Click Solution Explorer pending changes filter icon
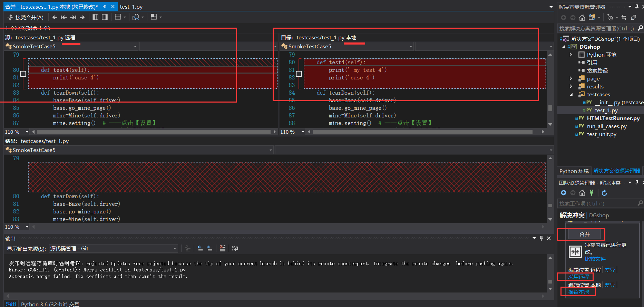The height and width of the screenshot is (307, 644). click(x=610, y=18)
